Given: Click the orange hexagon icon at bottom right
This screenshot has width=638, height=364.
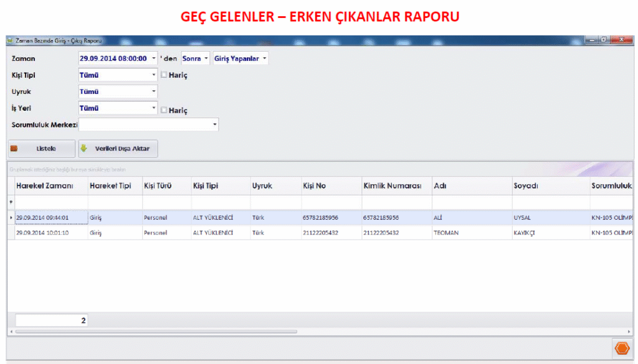Looking at the screenshot, I should (621, 348).
